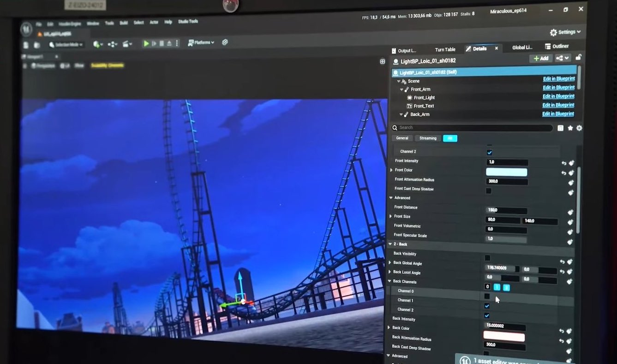Open the Blueprints toolbar dropdown icon
Image resolution: width=617 pixels, height=364 pixels.
coord(112,44)
